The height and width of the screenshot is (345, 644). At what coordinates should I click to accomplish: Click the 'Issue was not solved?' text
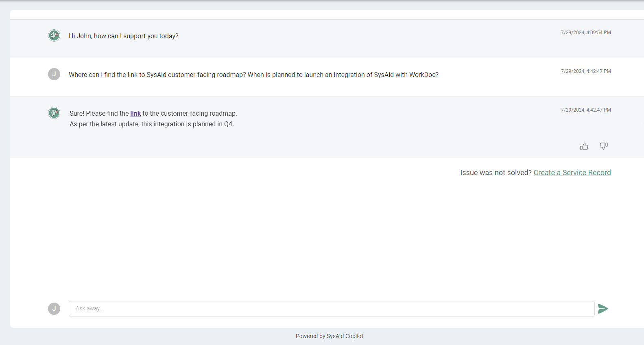496,173
